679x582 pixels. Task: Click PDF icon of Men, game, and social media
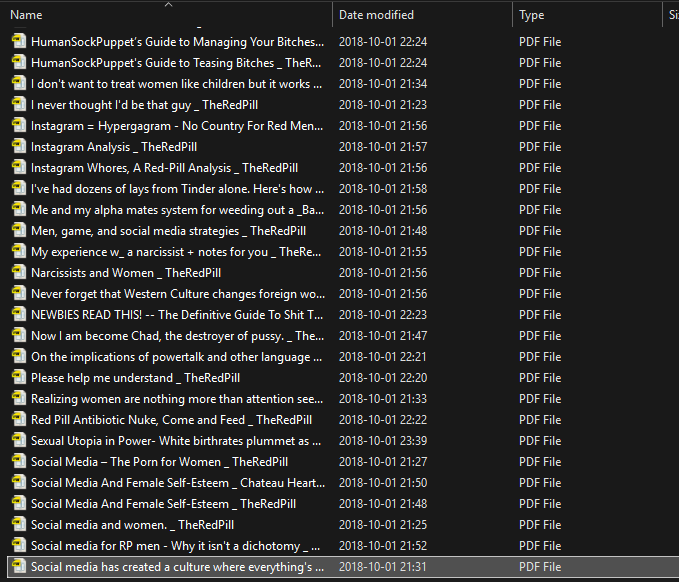pos(19,230)
